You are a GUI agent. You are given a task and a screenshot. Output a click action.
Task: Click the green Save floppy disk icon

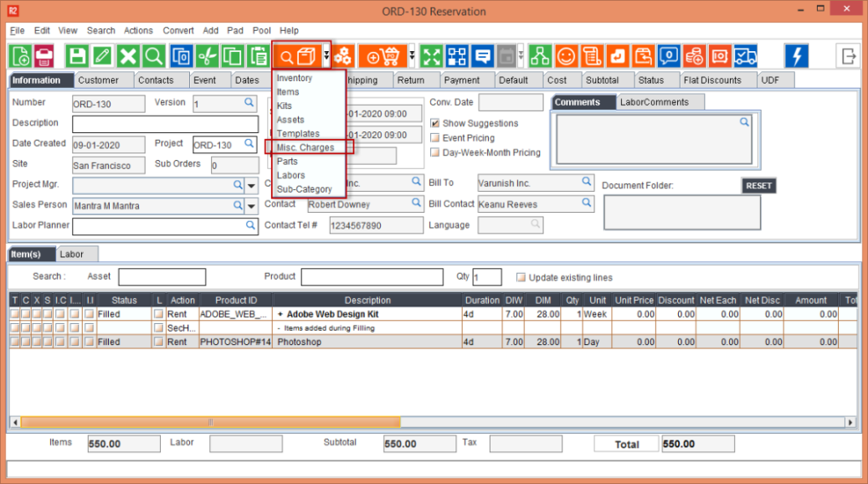pyautogui.click(x=78, y=56)
